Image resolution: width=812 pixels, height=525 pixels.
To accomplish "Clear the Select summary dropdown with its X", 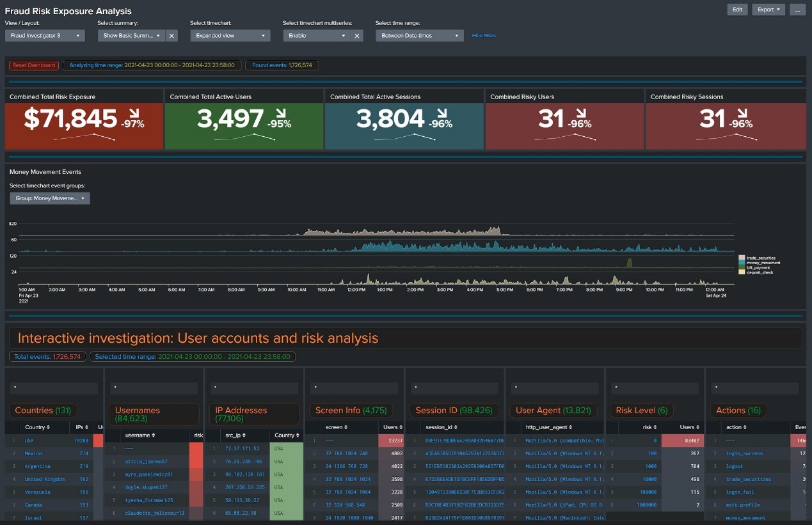I will pos(171,36).
